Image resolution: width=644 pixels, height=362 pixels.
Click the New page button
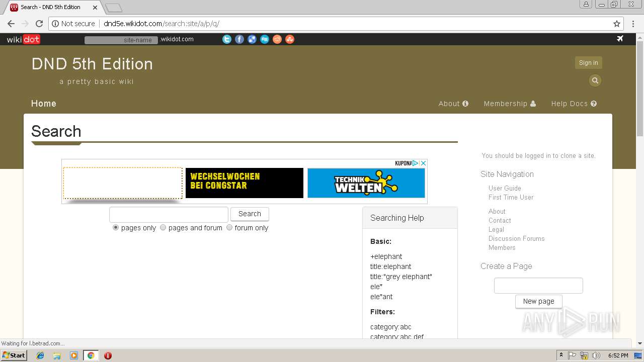(538, 301)
